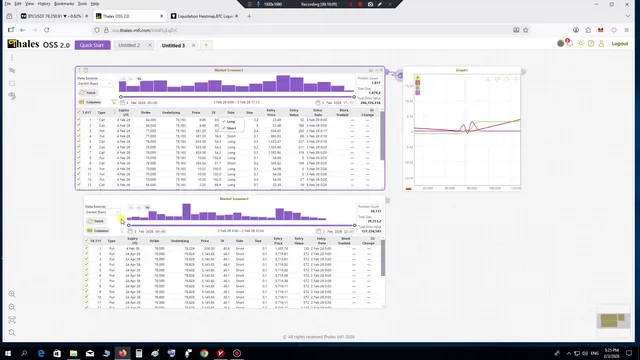Fit canvas to view icon
Viewport: 640px width, 360px height.
coord(12,320)
